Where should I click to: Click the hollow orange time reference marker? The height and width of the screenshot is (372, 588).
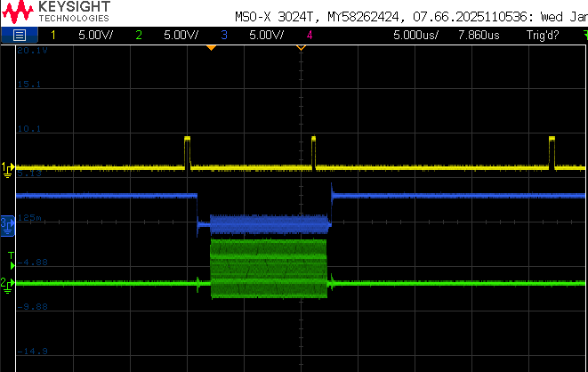302,48
